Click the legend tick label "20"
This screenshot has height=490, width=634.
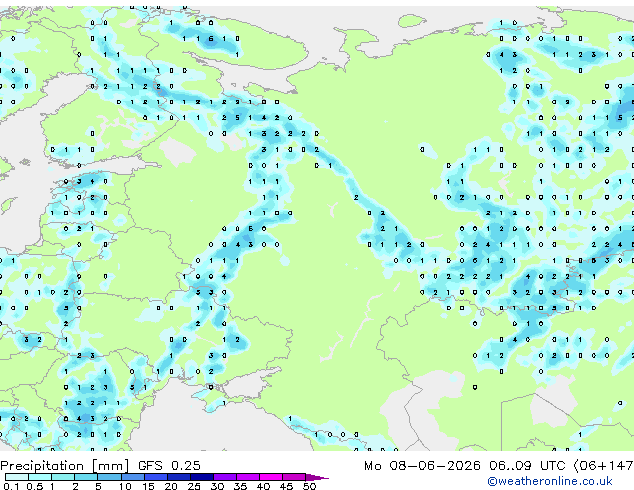[x=171, y=486]
